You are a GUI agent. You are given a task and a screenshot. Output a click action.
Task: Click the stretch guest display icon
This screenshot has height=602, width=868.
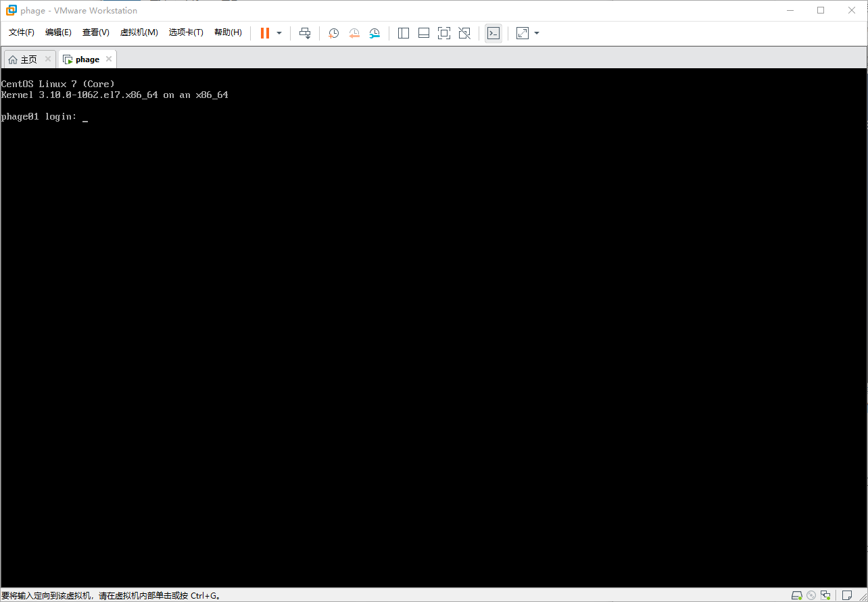pos(523,33)
